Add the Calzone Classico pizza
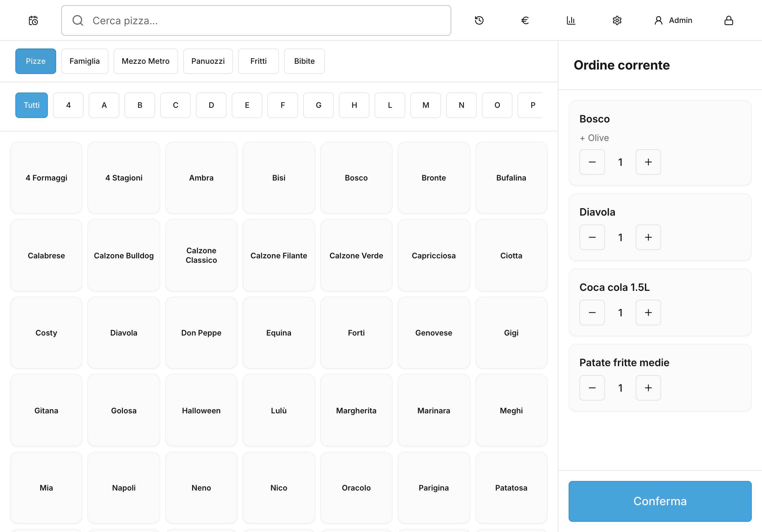 pyautogui.click(x=201, y=255)
